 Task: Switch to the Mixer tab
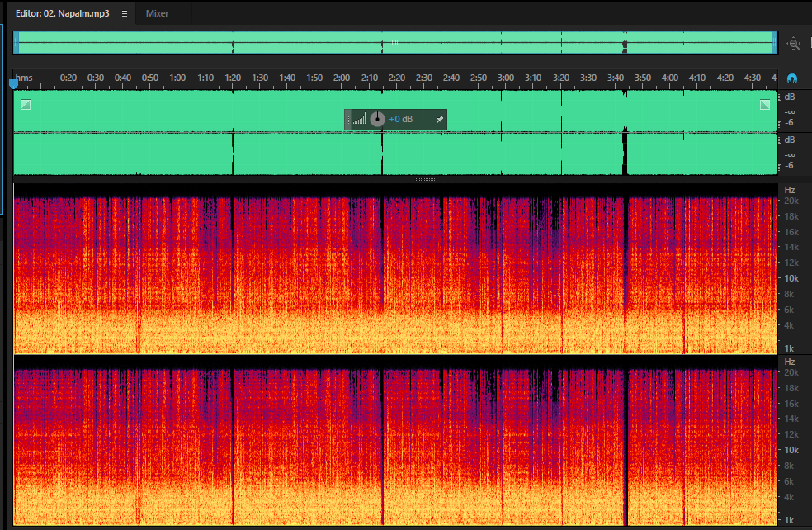pos(157,13)
